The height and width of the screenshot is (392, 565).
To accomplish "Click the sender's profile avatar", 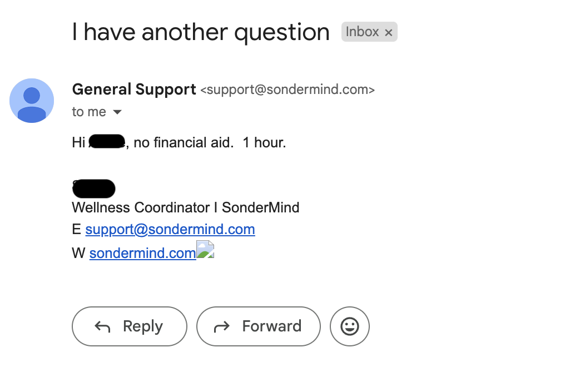I will coord(32,101).
